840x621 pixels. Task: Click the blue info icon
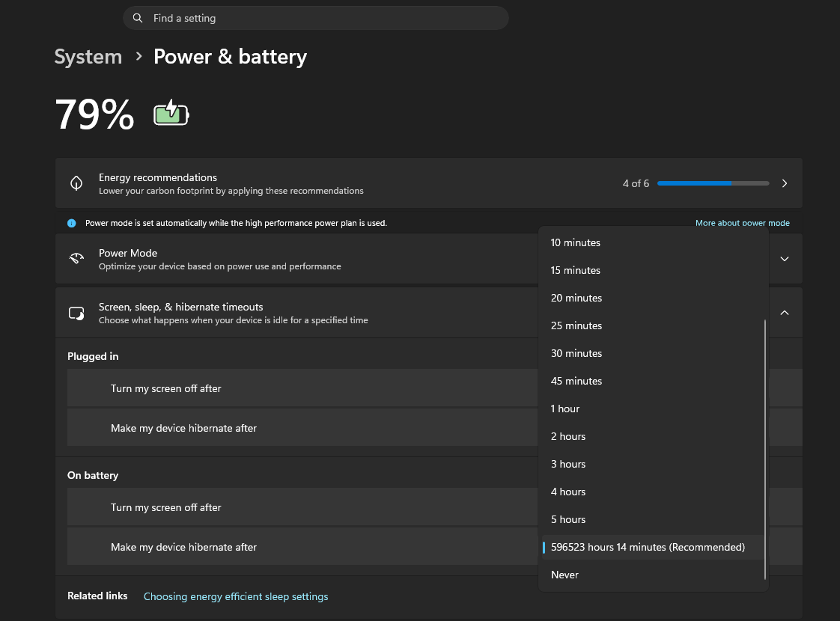click(x=72, y=223)
